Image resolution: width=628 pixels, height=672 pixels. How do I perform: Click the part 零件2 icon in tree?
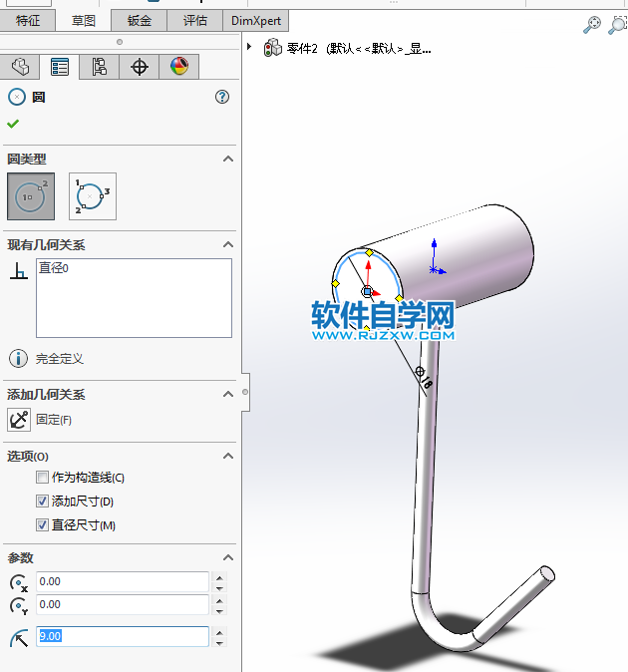coord(273,48)
